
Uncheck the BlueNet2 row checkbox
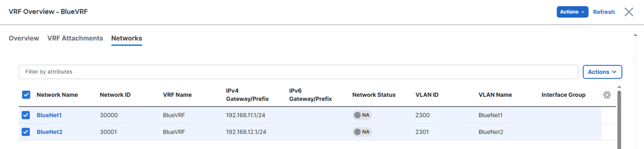click(x=26, y=132)
